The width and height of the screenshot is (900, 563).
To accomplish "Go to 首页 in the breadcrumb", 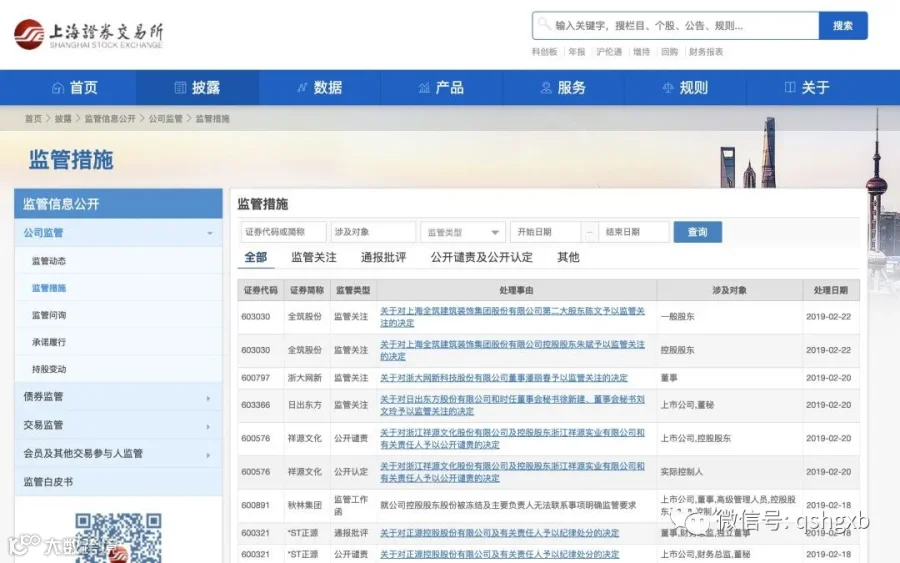I will pyautogui.click(x=33, y=119).
